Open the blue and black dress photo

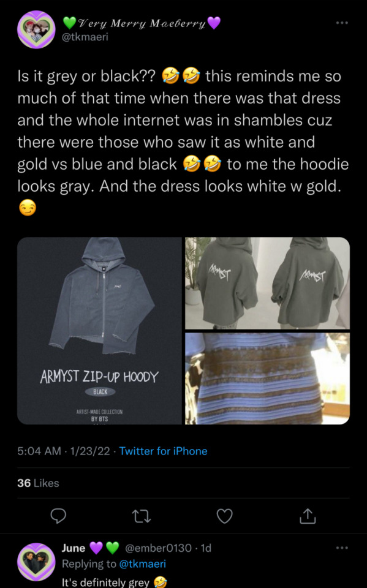pyautogui.click(x=267, y=379)
